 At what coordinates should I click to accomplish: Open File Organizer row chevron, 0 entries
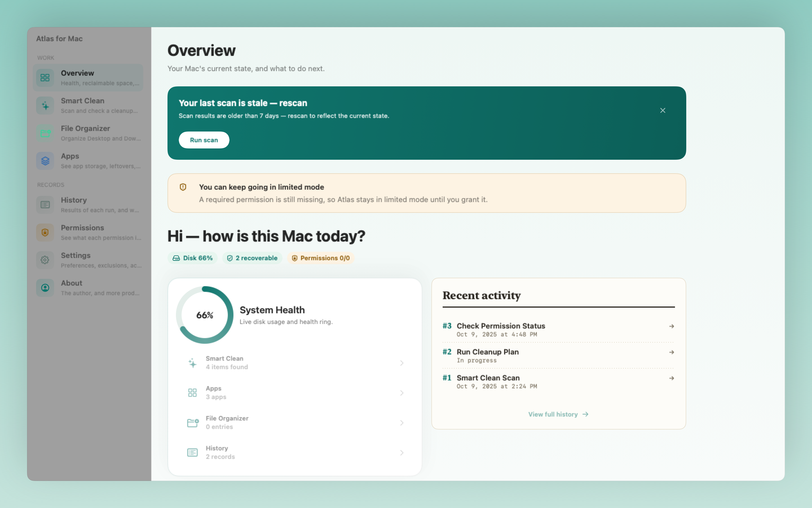[402, 423]
